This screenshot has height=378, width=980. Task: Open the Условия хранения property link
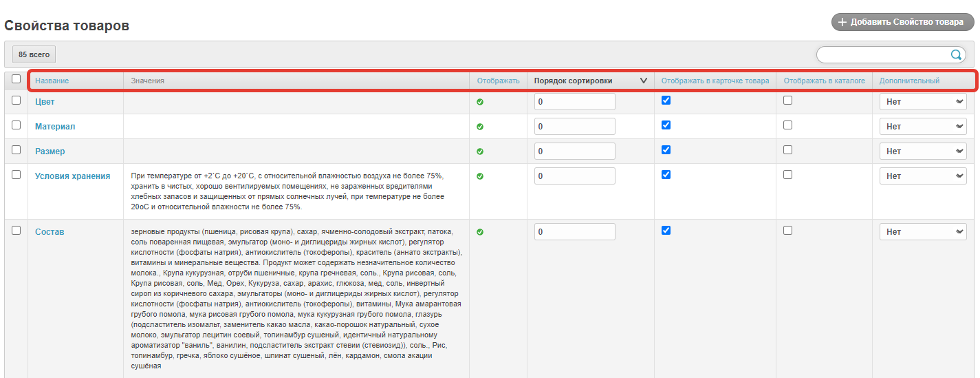tap(72, 176)
